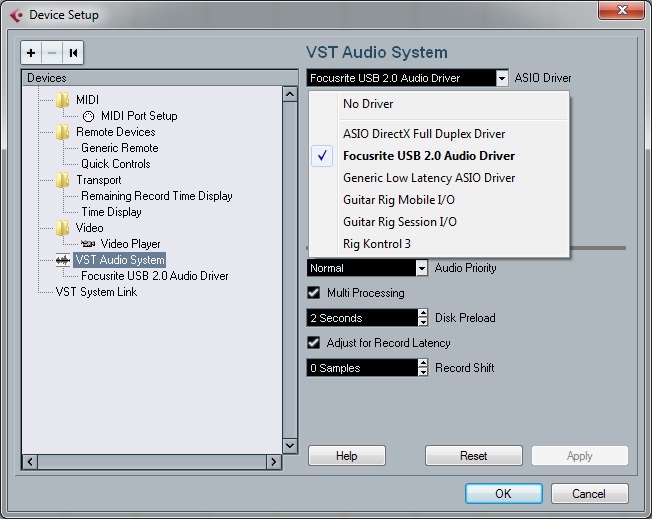Choose Generic Low Latency ASIO Driver

pyautogui.click(x=429, y=178)
